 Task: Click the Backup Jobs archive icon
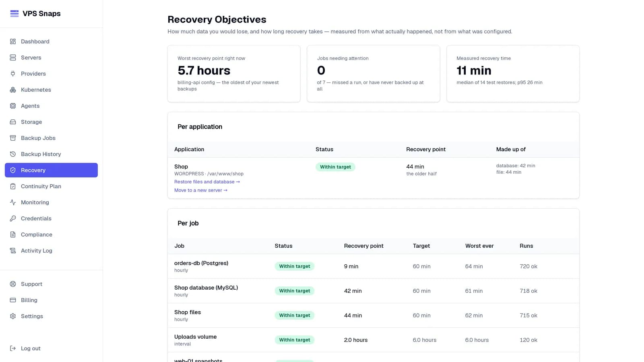(13, 138)
